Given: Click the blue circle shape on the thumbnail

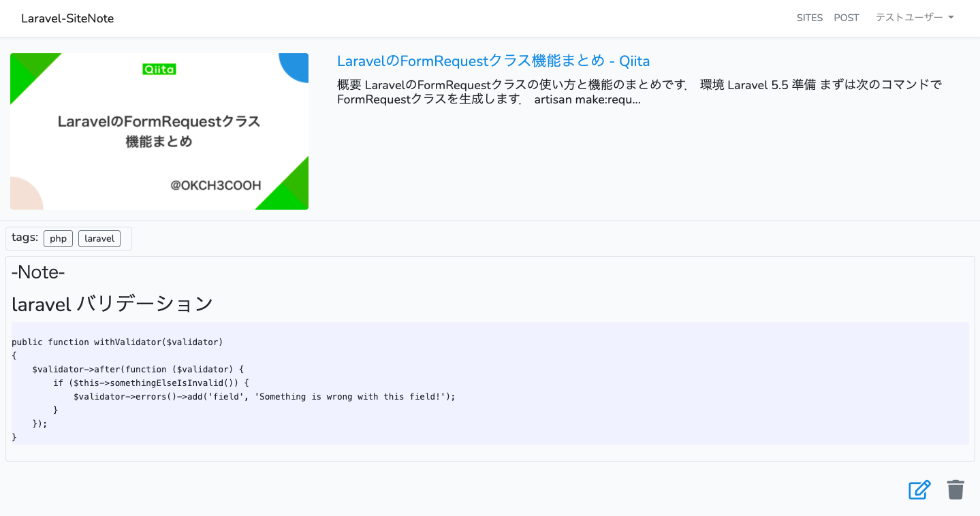Looking at the screenshot, I should [294, 67].
